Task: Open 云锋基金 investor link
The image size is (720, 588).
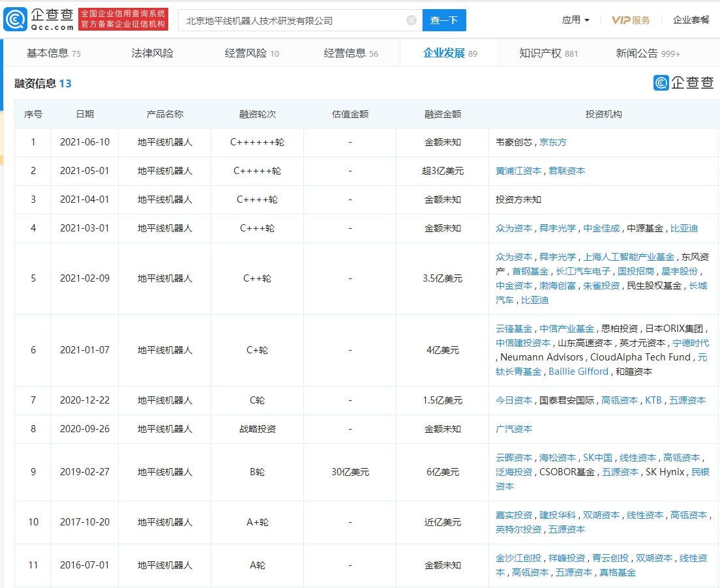Action: 514,329
